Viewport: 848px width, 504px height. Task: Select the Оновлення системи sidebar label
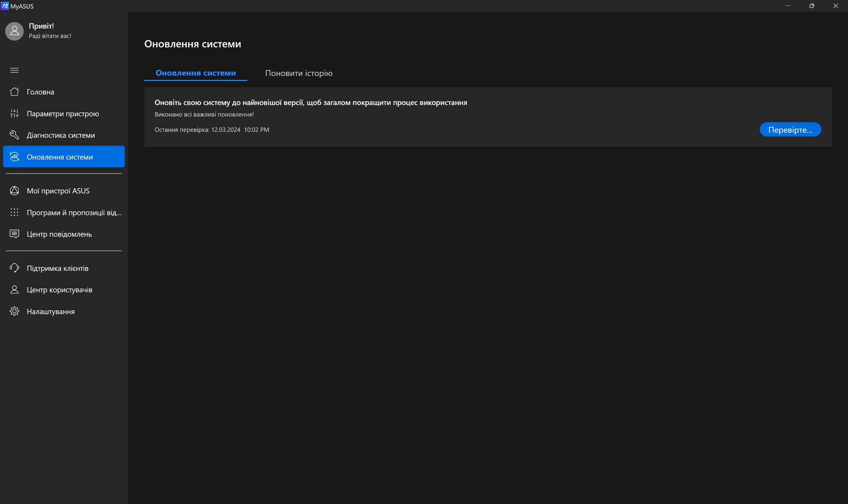[60, 157]
